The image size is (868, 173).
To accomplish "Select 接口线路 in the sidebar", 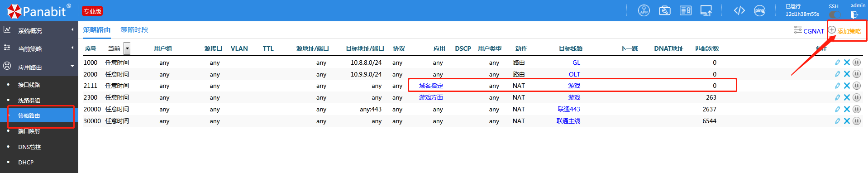I will [x=29, y=85].
